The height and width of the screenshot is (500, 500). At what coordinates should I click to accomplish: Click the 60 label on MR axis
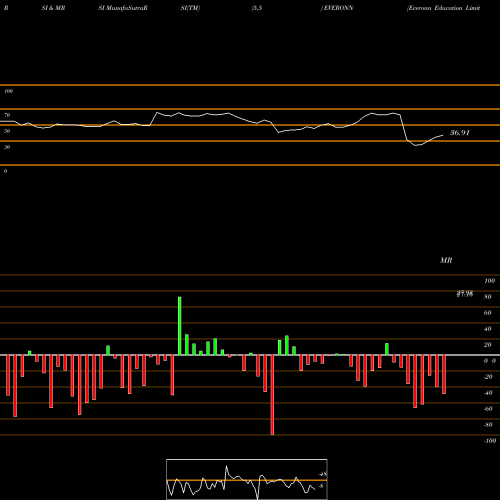tap(488, 313)
